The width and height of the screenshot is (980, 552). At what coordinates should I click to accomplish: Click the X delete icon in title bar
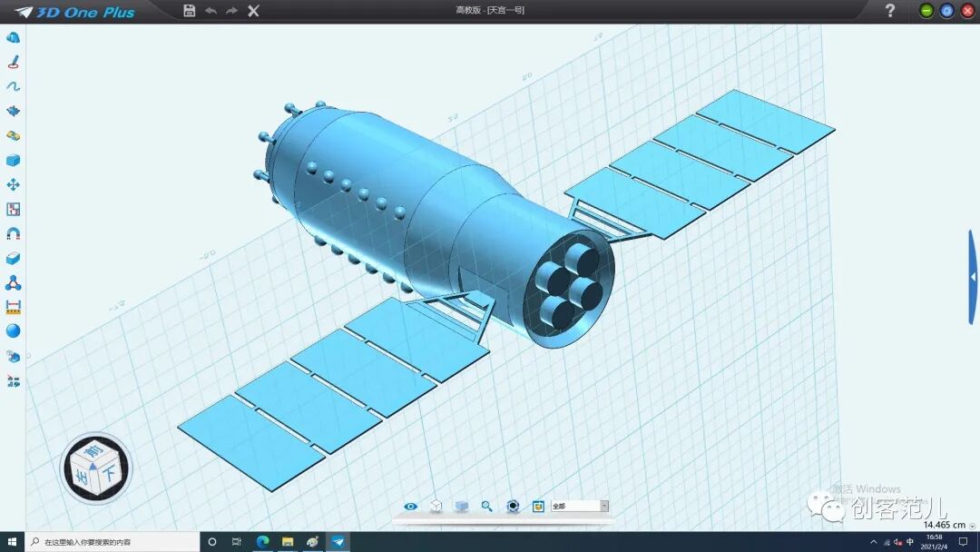click(x=253, y=11)
